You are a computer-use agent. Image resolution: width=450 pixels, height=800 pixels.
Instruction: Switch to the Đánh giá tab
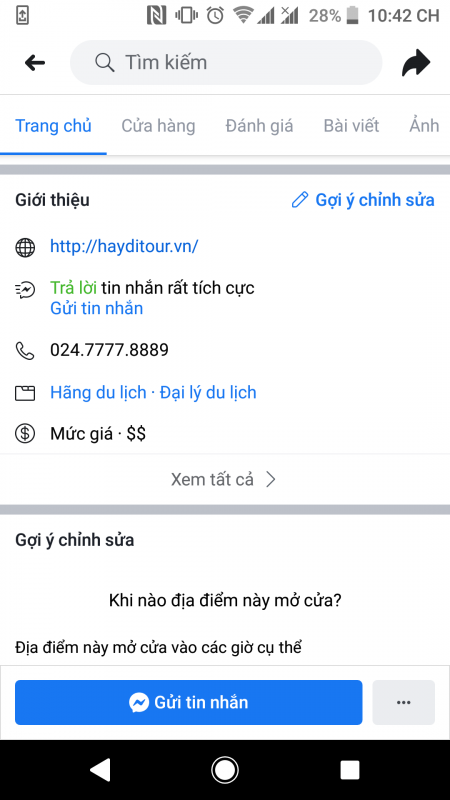point(259,126)
